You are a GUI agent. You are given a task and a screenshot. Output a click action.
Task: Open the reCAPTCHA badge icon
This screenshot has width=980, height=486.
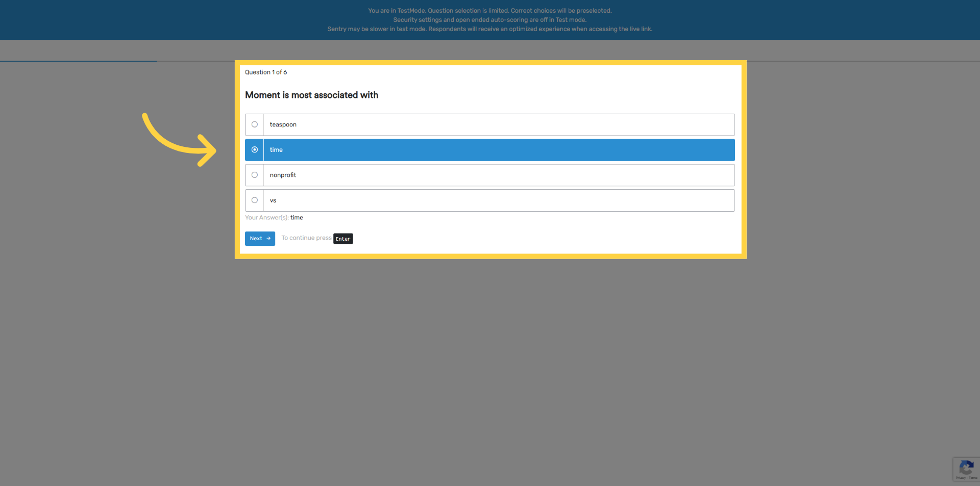click(966, 469)
